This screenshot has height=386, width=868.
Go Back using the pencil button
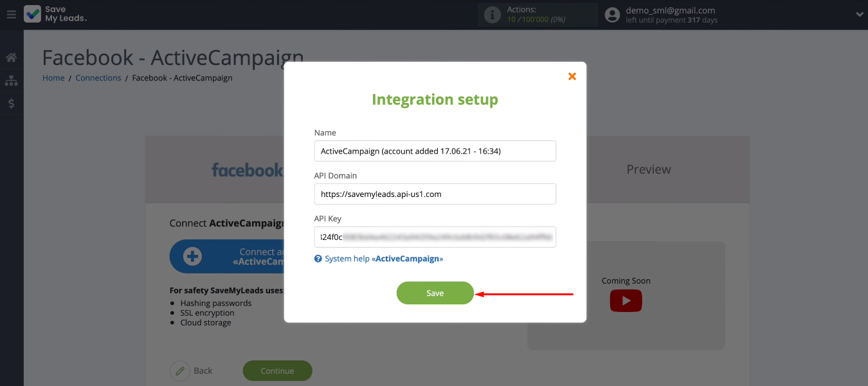click(192, 371)
